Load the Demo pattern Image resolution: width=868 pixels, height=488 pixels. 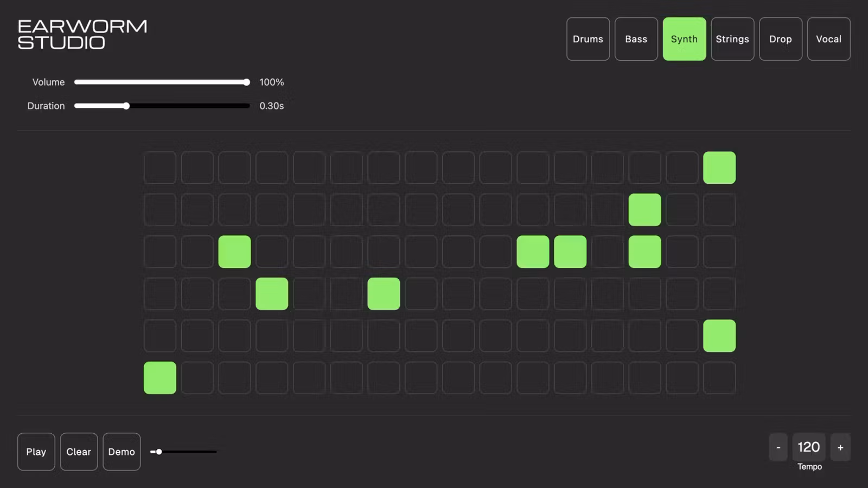122,452
